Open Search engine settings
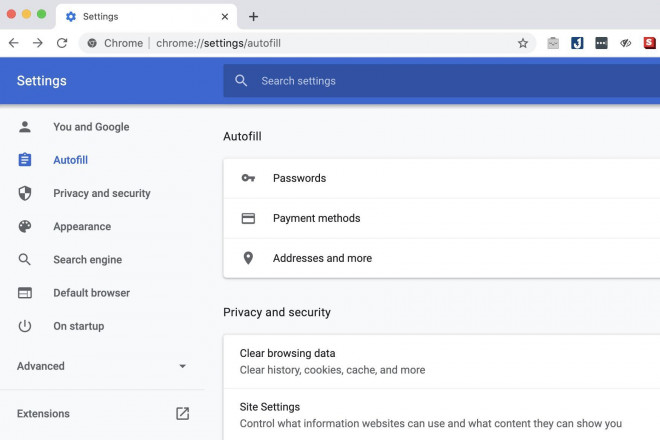Screen dimensions: 660x440 coord(87,260)
